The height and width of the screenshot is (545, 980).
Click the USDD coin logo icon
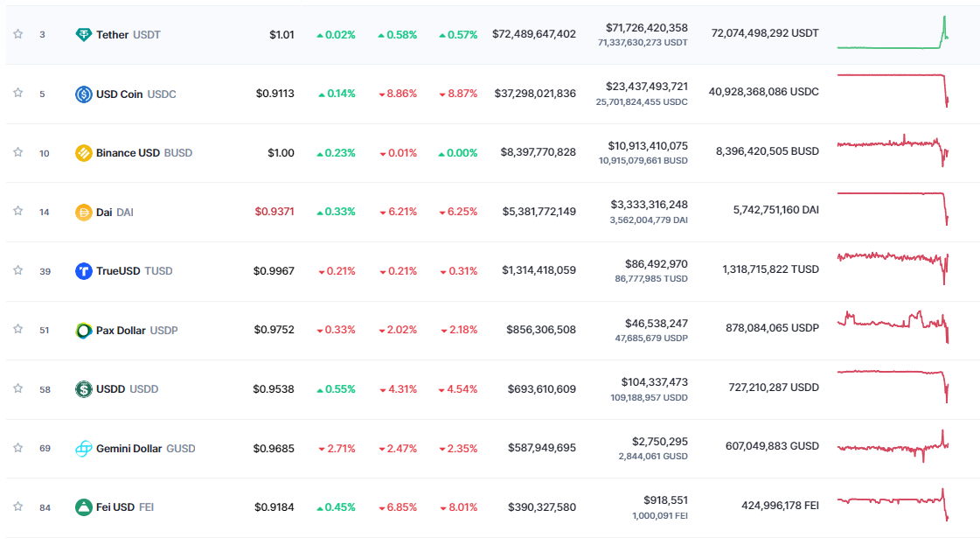pos(84,389)
